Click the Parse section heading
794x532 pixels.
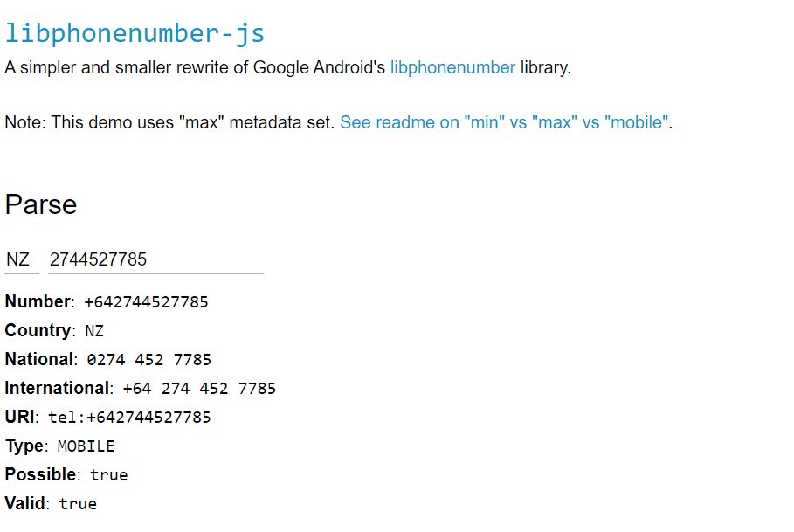point(40,204)
